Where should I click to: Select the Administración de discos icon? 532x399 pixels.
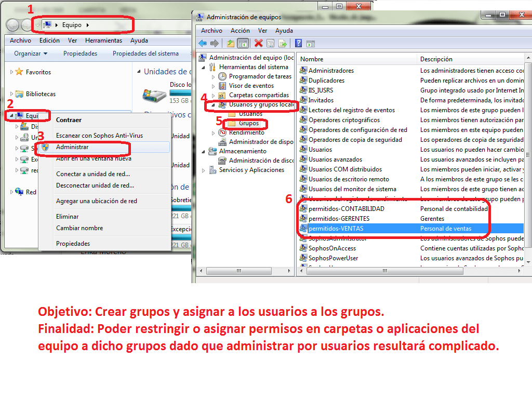tap(223, 159)
